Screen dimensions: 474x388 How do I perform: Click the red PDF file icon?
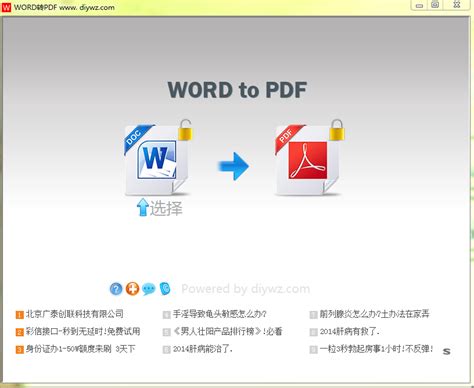click(x=307, y=160)
